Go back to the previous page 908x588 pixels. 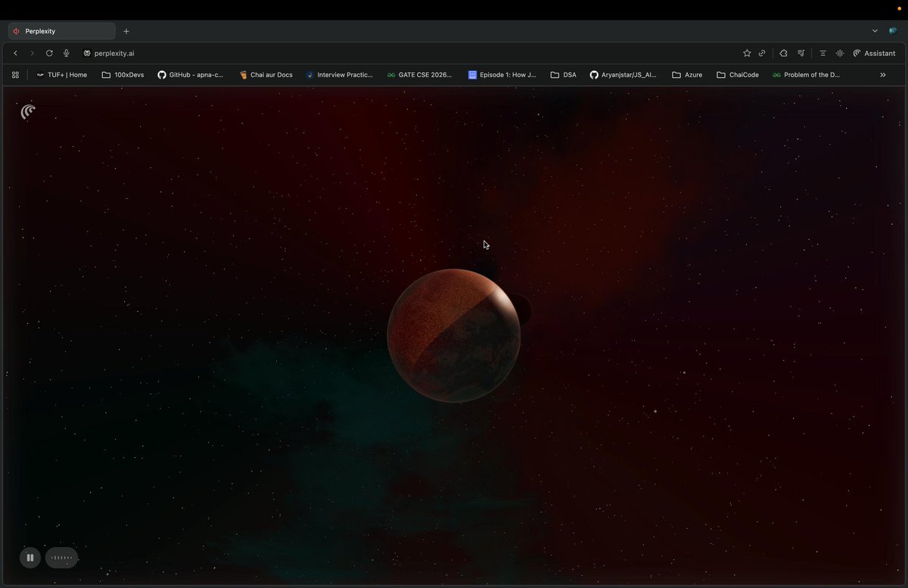click(15, 54)
